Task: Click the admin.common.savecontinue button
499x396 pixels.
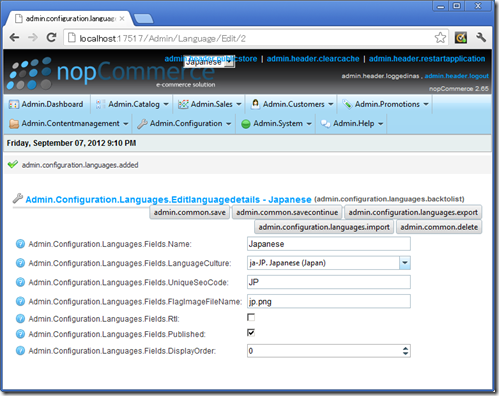Action: tap(287, 212)
